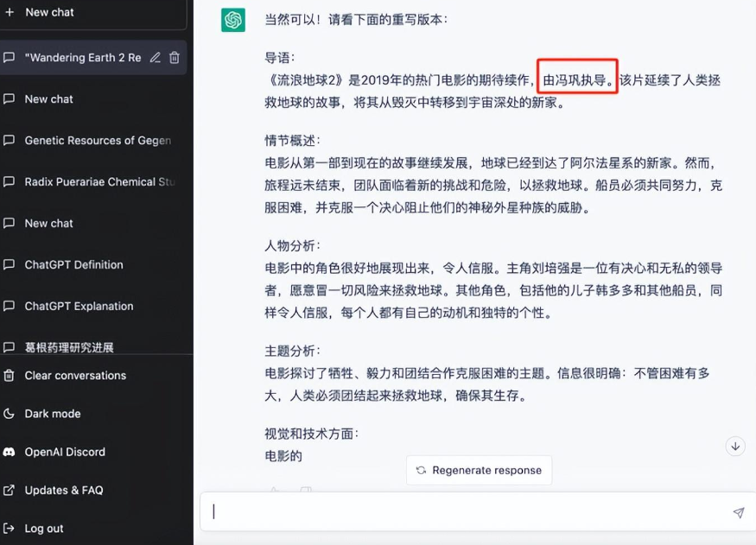Click the logout arrow icon

(9, 528)
